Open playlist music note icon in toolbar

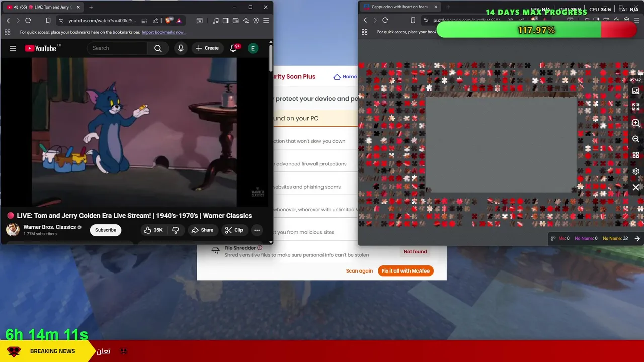tap(216, 21)
